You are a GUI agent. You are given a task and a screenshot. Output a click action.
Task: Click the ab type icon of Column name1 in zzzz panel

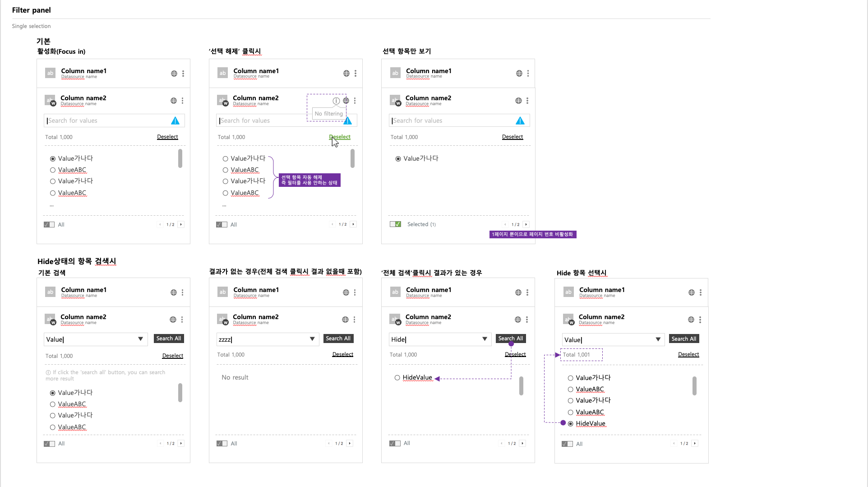(222, 292)
